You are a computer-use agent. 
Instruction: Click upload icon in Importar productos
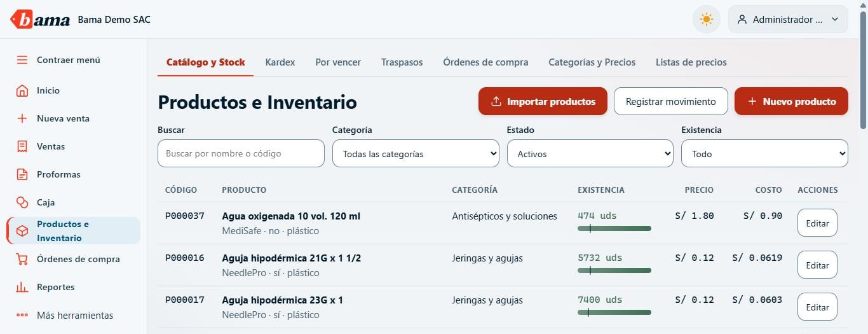(496, 101)
